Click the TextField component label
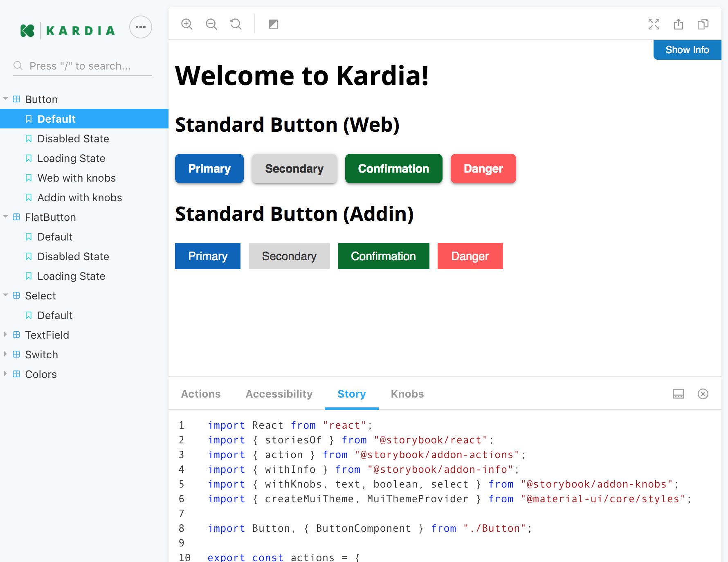Screen dimensions: 728x562 tap(47, 335)
